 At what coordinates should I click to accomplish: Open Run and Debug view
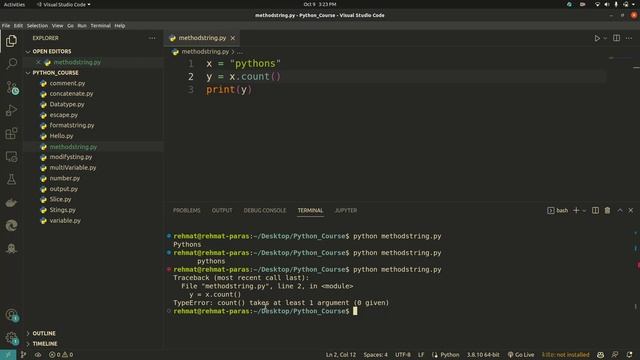pos(11,110)
